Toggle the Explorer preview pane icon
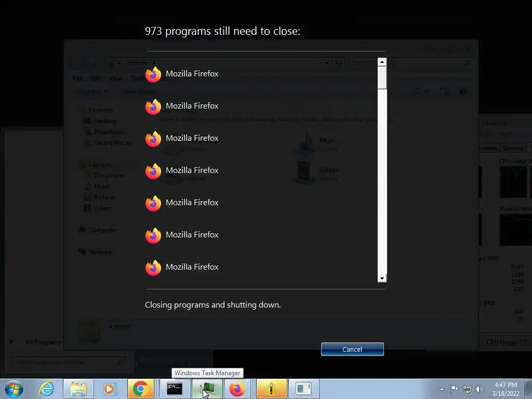 click(x=444, y=91)
